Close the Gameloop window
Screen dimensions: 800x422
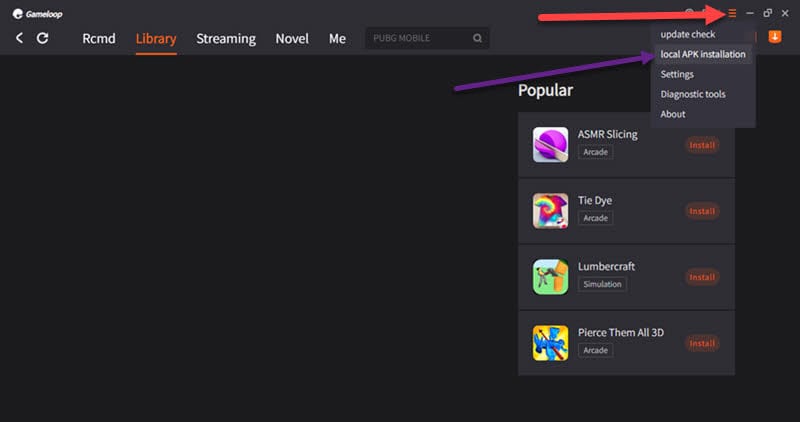pos(785,13)
